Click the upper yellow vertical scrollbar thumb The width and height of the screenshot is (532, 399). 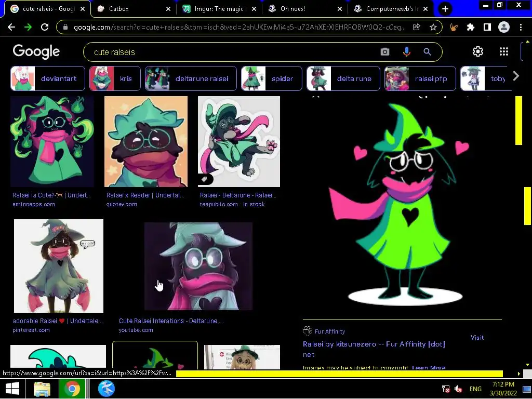click(x=518, y=121)
